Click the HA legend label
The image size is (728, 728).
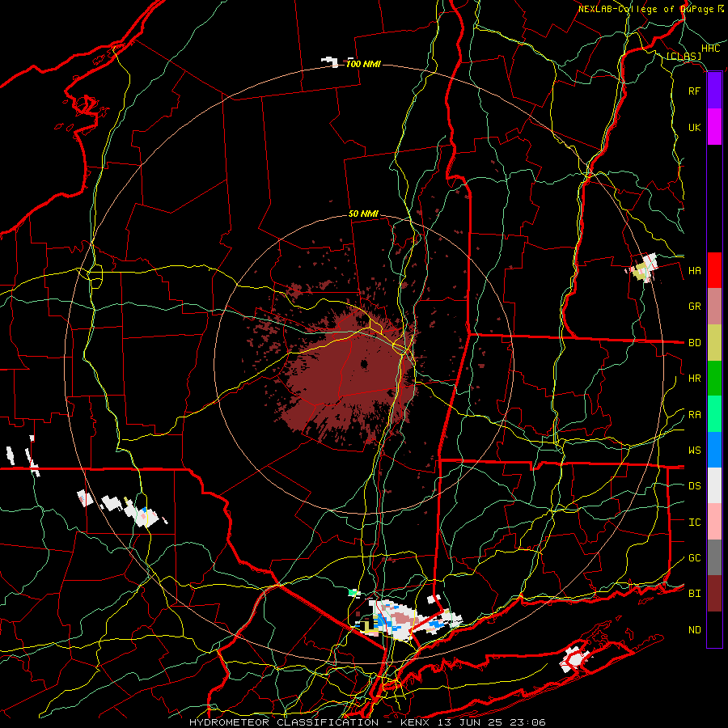coord(694,271)
